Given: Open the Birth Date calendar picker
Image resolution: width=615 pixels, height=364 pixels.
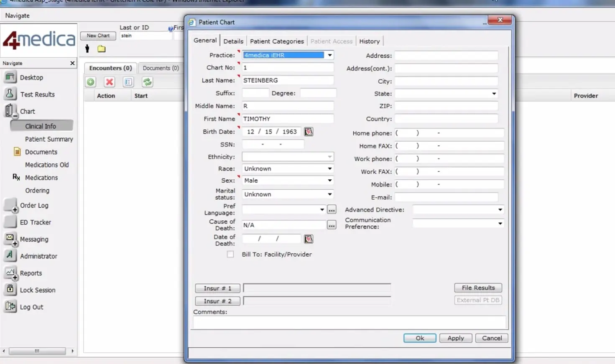Looking at the screenshot, I should (309, 132).
